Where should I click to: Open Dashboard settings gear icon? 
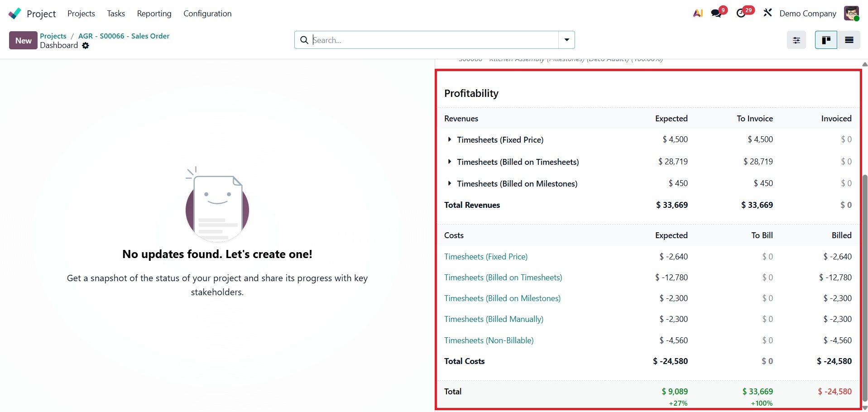(x=86, y=46)
